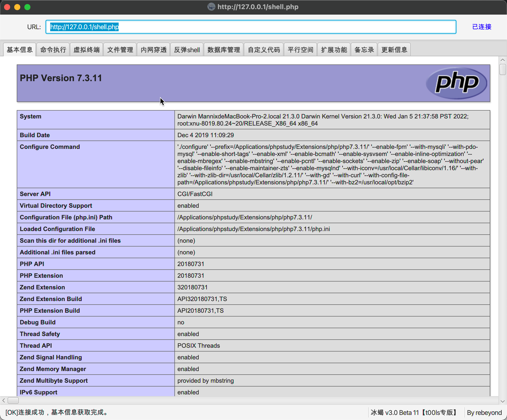Click the 已连接 connection status link

481,27
